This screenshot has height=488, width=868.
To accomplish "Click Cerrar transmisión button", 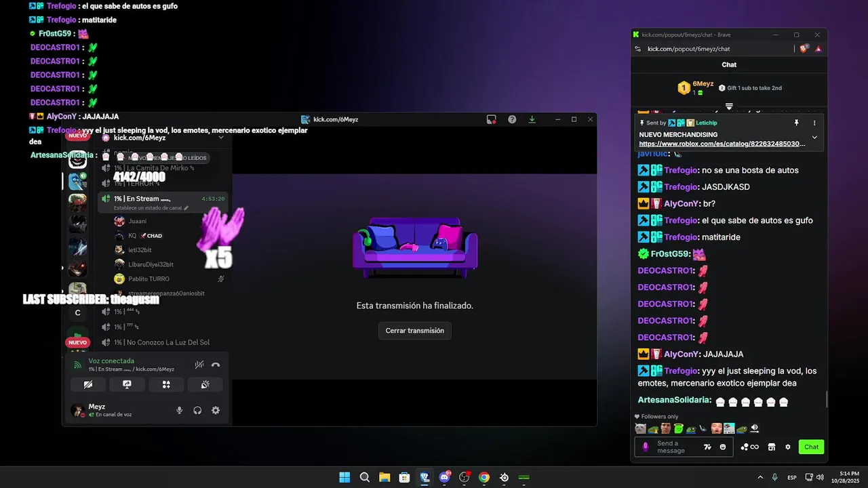I will [415, 331].
